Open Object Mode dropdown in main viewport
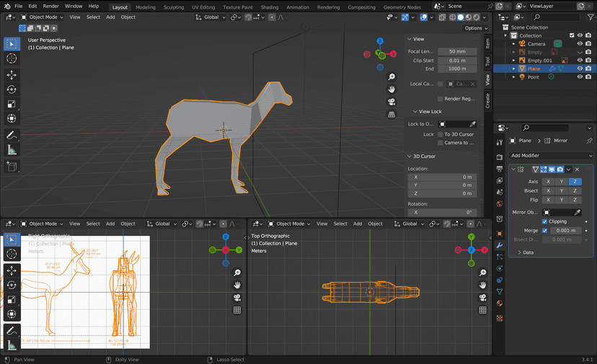597x364 pixels. coord(45,17)
